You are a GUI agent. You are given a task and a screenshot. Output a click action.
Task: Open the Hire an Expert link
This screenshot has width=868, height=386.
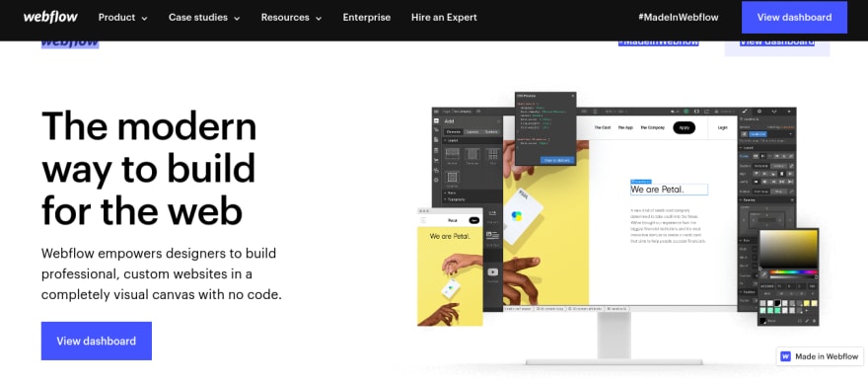click(x=444, y=18)
